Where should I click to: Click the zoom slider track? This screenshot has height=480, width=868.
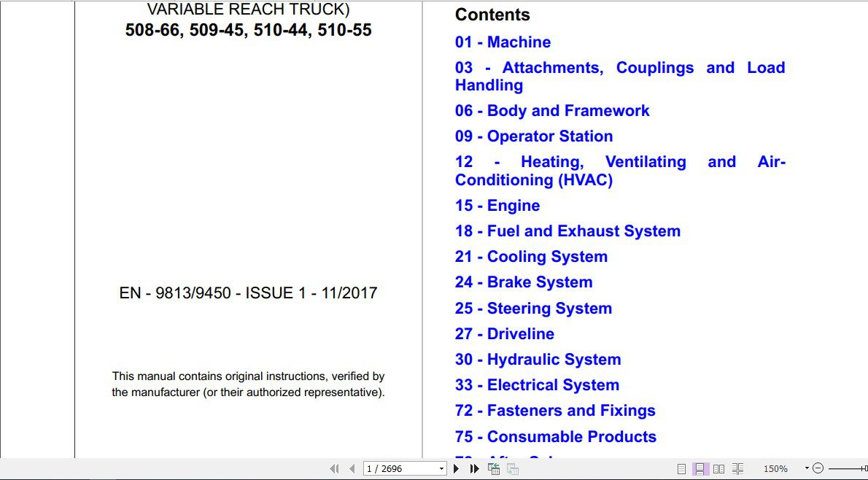847,468
